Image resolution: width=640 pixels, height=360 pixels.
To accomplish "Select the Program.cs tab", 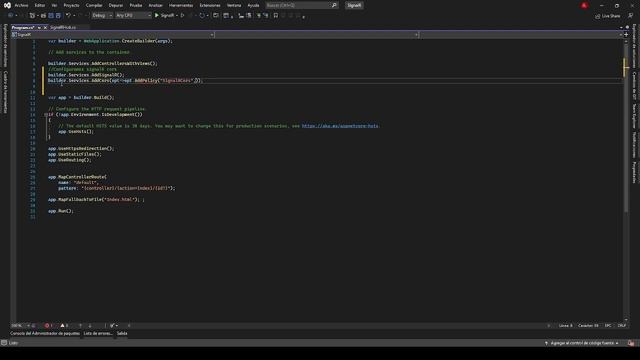I will 23,27.
